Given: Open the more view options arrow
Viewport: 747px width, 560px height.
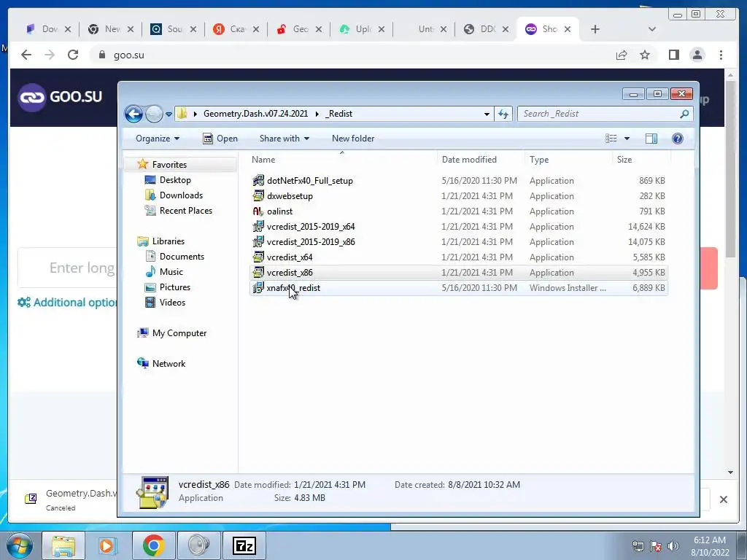Looking at the screenshot, I should tap(627, 139).
